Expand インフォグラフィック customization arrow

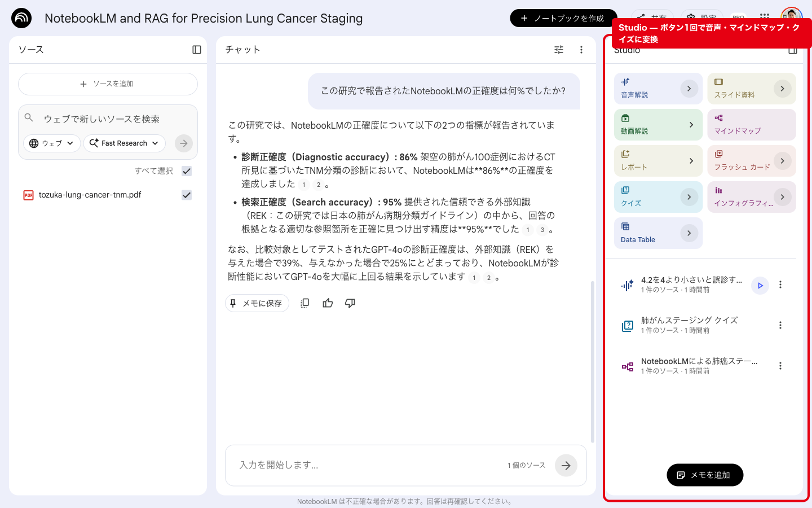tap(783, 197)
